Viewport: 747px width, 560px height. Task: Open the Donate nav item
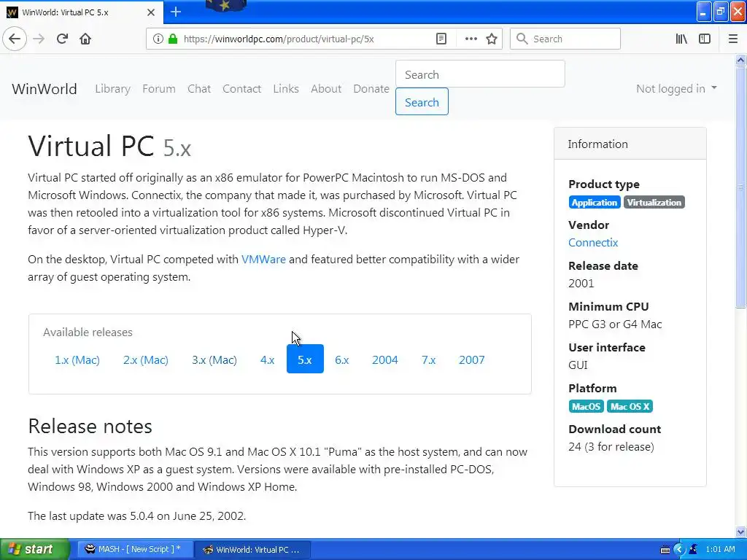point(371,88)
